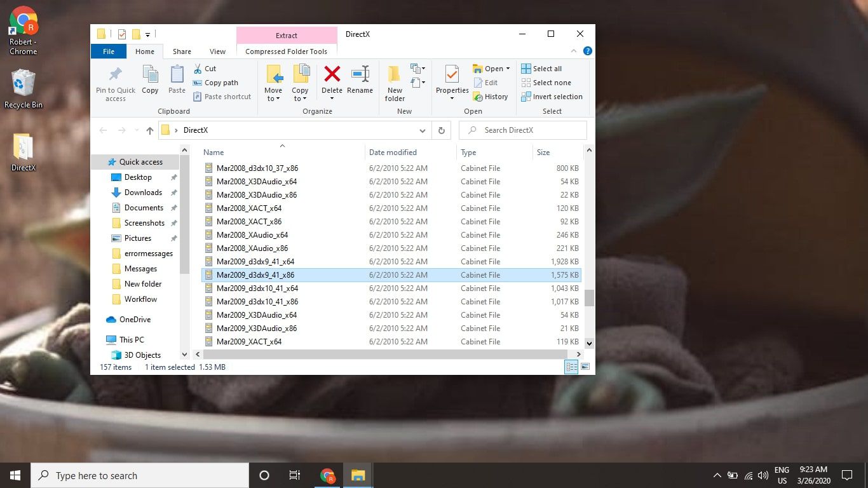The height and width of the screenshot is (488, 868).
Task: Click the vertical scrollbar thumb in file list
Action: [x=589, y=297]
